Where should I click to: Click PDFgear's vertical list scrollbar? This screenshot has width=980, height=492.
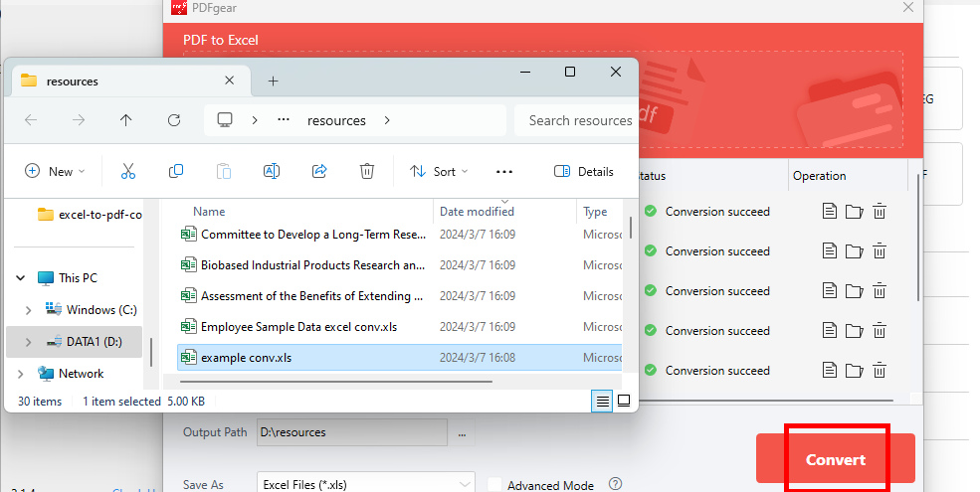coord(918,238)
